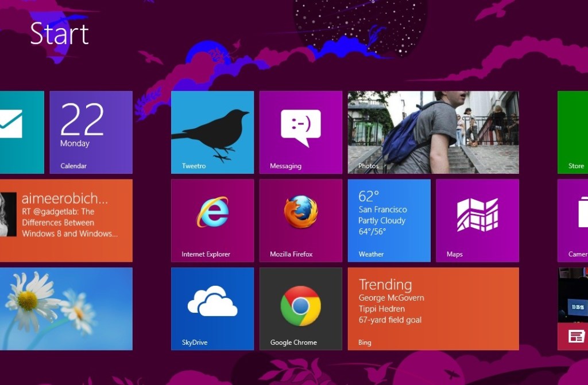Click the aimeerobich profile photo
This screenshot has height=385, width=588.
click(x=8, y=215)
